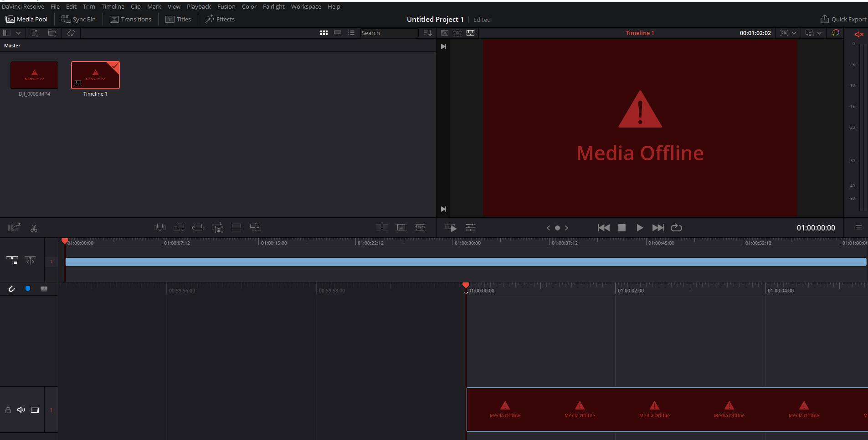The image size is (868, 440).
Task: Open the Transitions panel
Action: [x=131, y=19]
